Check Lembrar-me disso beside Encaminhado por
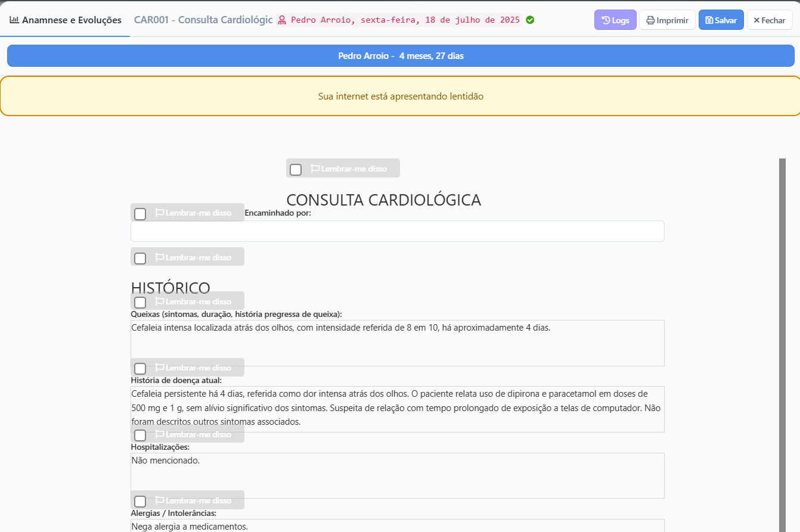This screenshot has height=532, width=800. coord(140,214)
